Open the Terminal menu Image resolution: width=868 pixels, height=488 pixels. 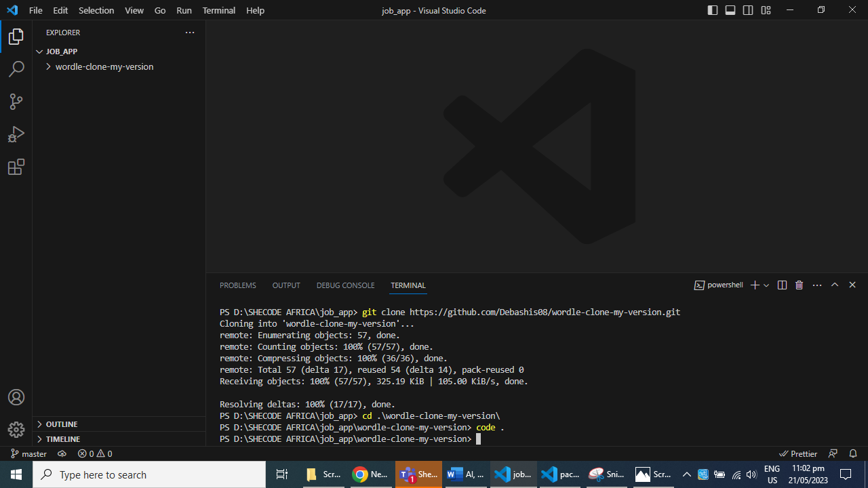coord(219,10)
